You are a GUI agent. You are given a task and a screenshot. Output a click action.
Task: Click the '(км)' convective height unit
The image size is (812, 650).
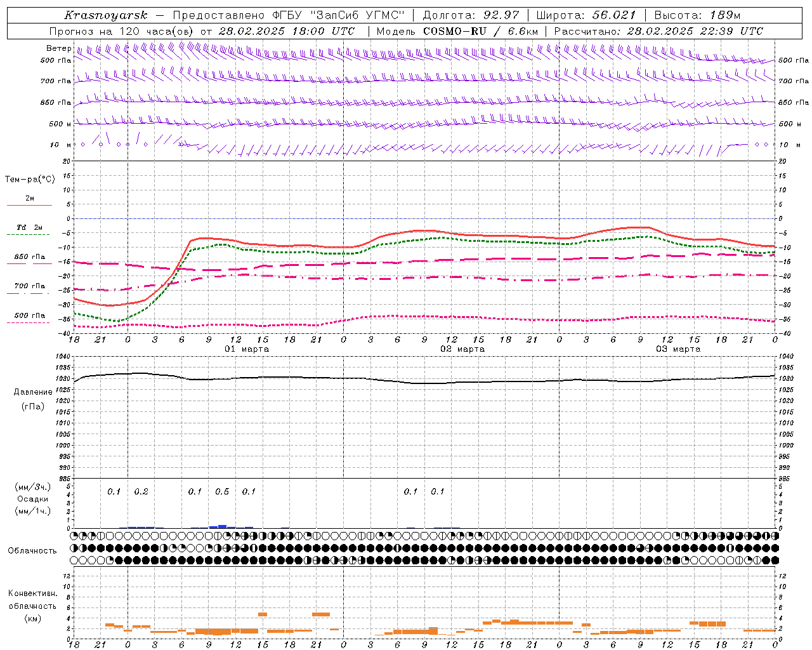(x=33, y=618)
